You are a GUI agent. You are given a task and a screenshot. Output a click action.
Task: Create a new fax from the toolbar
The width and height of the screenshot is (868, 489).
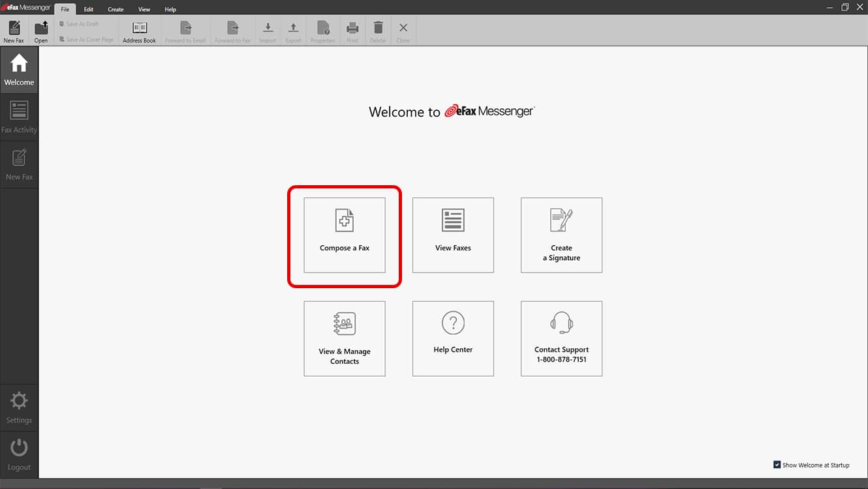(x=14, y=30)
